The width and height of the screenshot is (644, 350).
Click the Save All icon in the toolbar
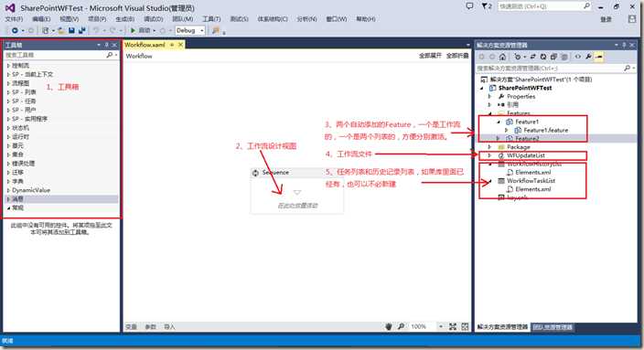81,30
